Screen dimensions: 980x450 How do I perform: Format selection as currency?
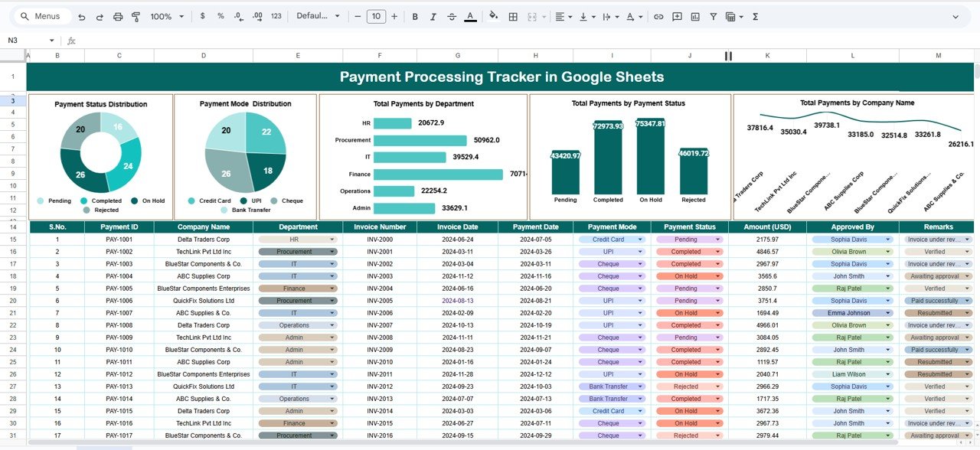[202, 16]
